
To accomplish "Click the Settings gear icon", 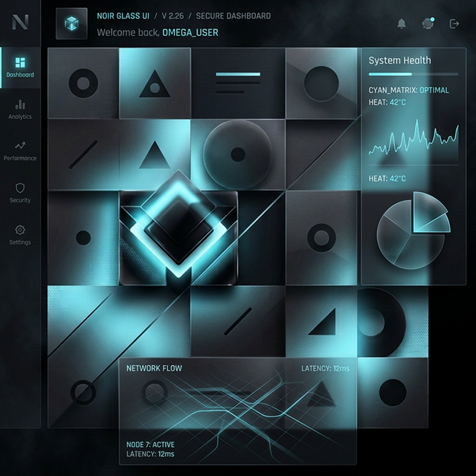I will [20, 230].
